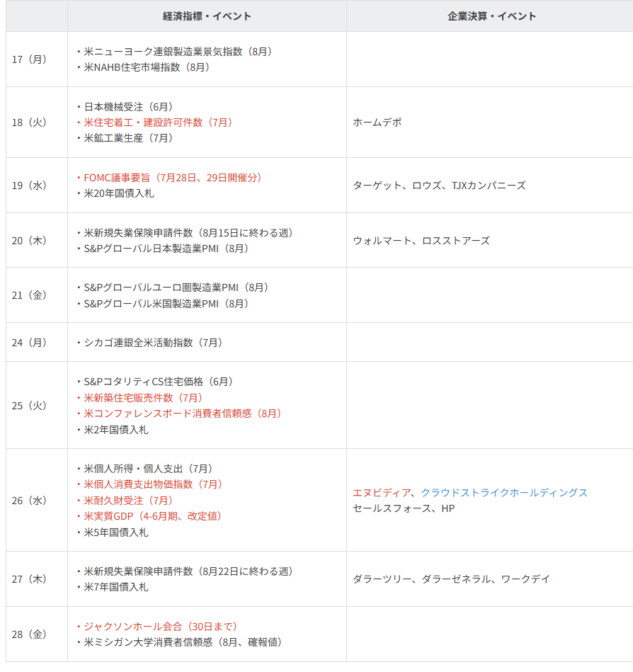Viewport: 633px width, 672px height.
Task: Select the 26（水） date cell
Action: [x=37, y=500]
